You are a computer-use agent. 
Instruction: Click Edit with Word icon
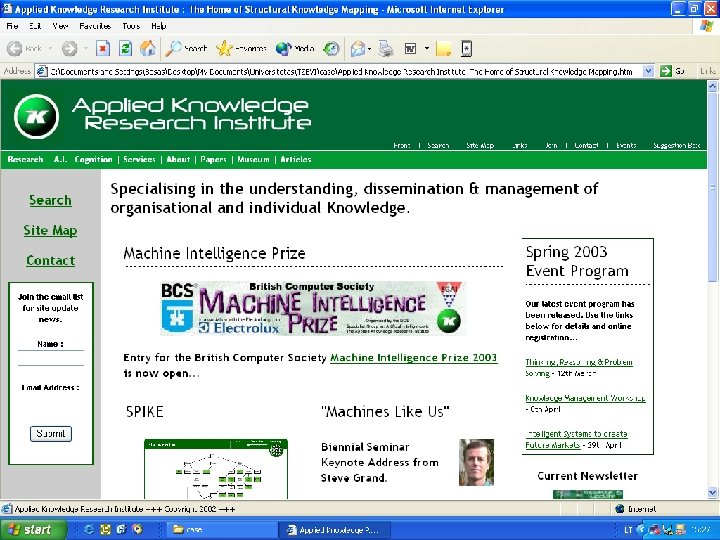tap(410, 48)
